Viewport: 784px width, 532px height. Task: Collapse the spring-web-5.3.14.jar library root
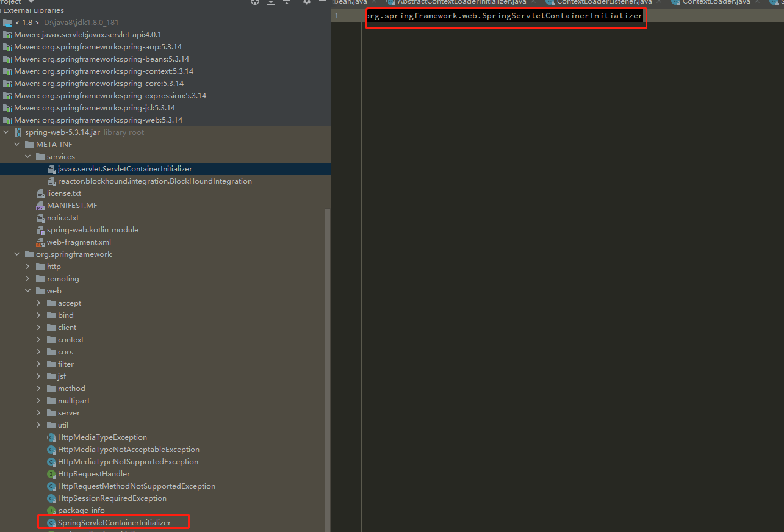(6, 132)
